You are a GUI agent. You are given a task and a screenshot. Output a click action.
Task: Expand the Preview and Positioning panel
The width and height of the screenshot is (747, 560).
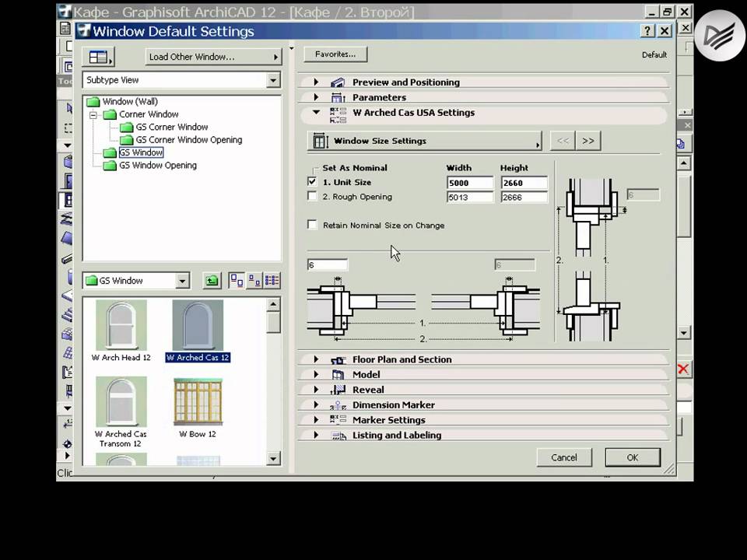[x=316, y=82]
